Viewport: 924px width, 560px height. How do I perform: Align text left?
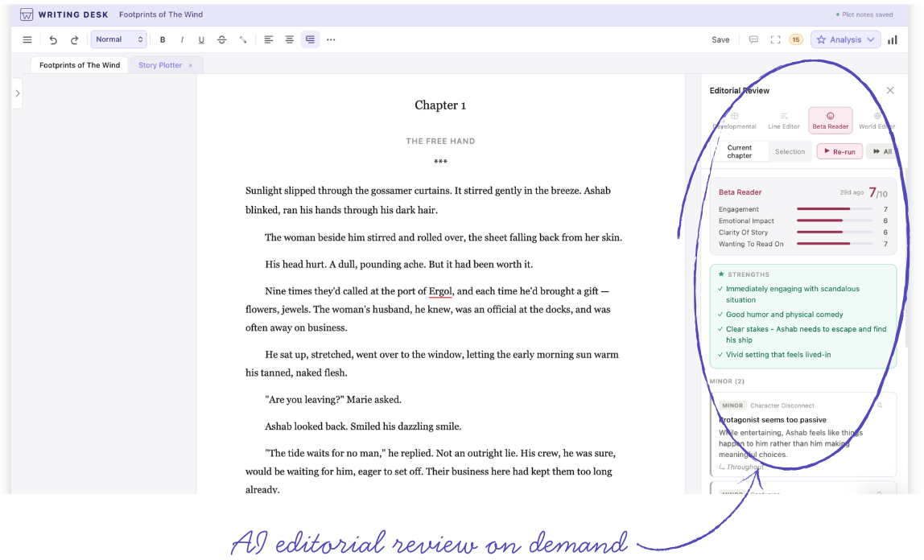coord(268,39)
